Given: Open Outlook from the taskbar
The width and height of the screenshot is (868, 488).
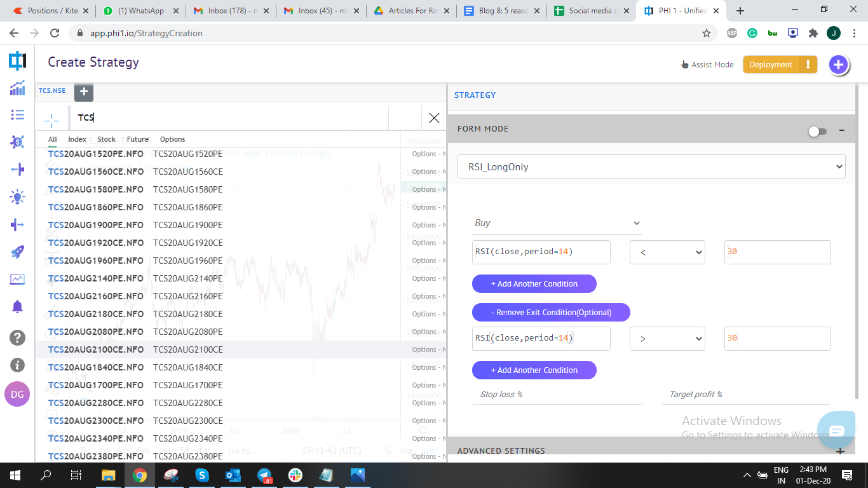Looking at the screenshot, I should (234, 475).
